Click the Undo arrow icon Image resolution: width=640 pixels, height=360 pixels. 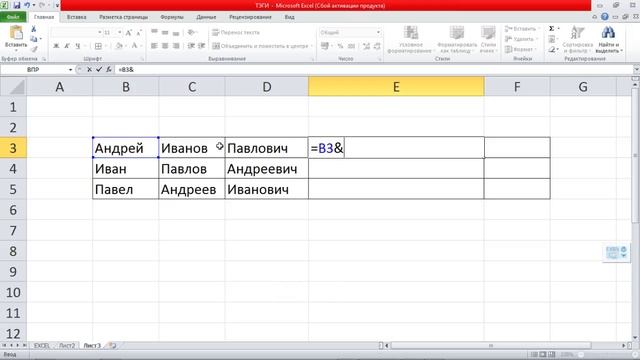(x=27, y=5)
